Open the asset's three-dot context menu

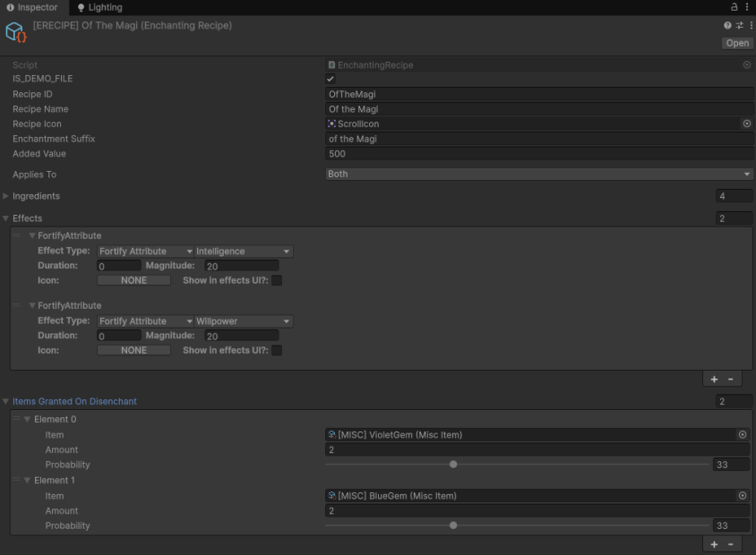click(x=752, y=25)
